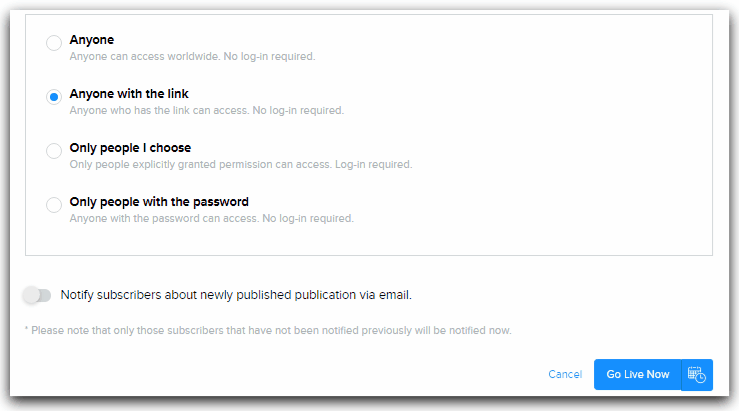The width and height of the screenshot is (739, 411).
Task: Select the Anyone radio button
Action: (x=53, y=43)
